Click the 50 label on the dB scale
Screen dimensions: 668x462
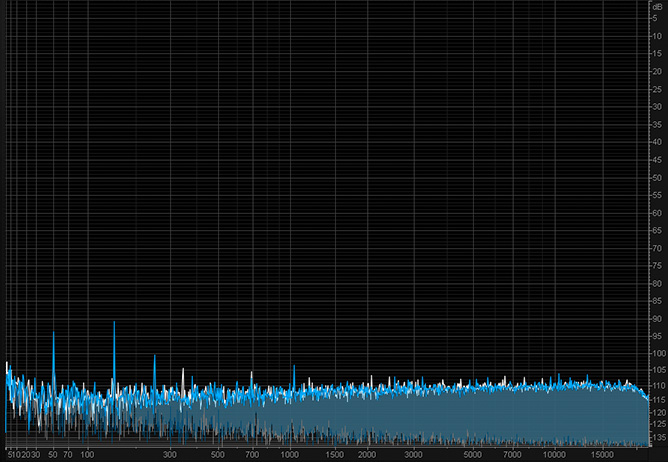coord(656,177)
